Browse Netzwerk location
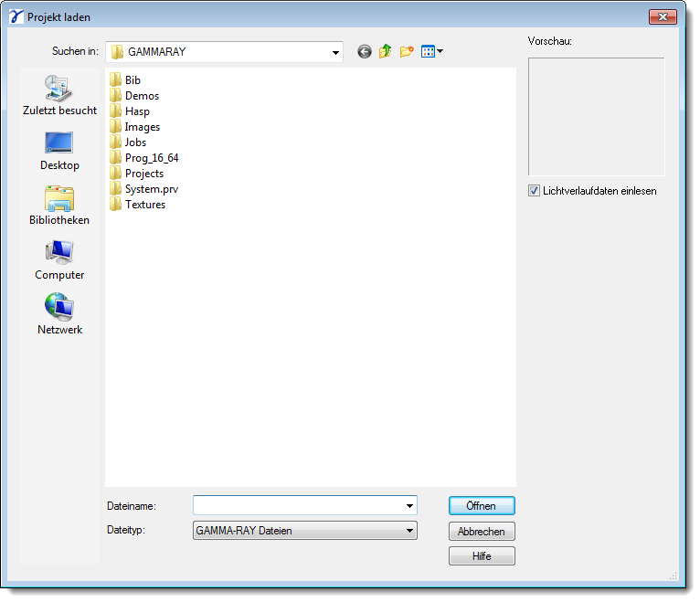Viewport: 700px width, 602px height. click(59, 315)
